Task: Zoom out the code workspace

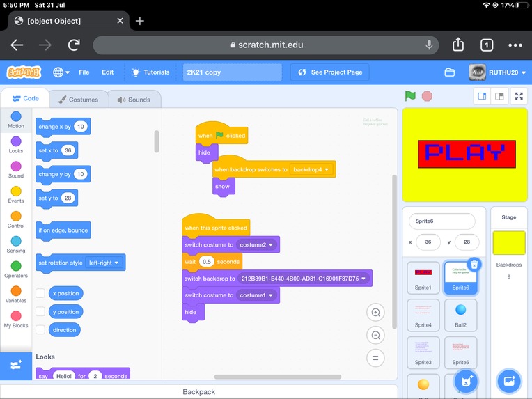Action: pos(375,335)
